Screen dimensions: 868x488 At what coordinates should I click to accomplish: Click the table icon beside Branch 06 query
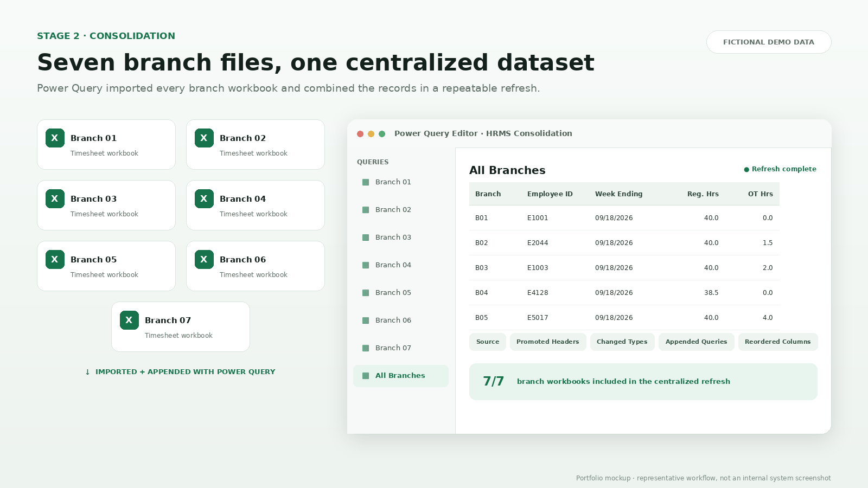coord(366,320)
